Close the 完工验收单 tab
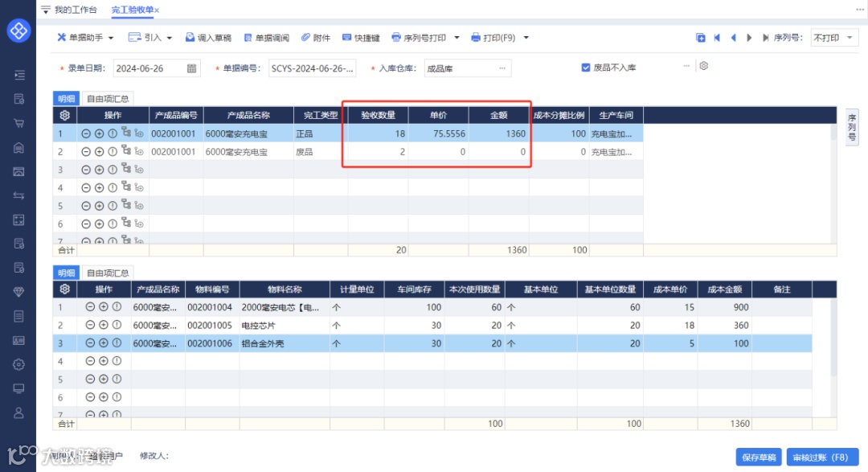Viewport: 868px width, 472px height. (x=158, y=10)
